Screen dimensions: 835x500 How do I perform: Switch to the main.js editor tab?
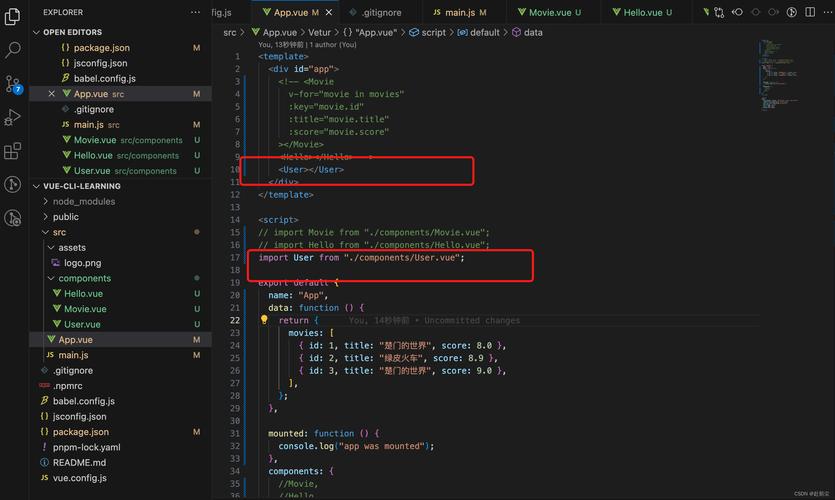coord(458,13)
